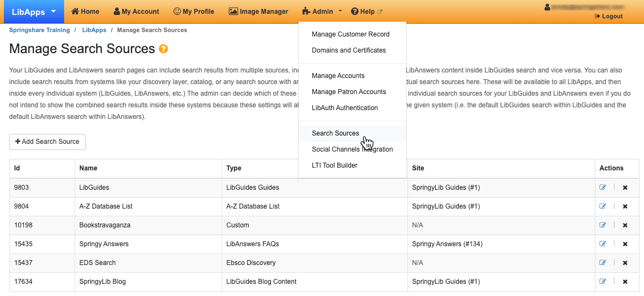Edit the SpringyLib Blog source
Viewport: 644px width, 296px height.
(603, 281)
